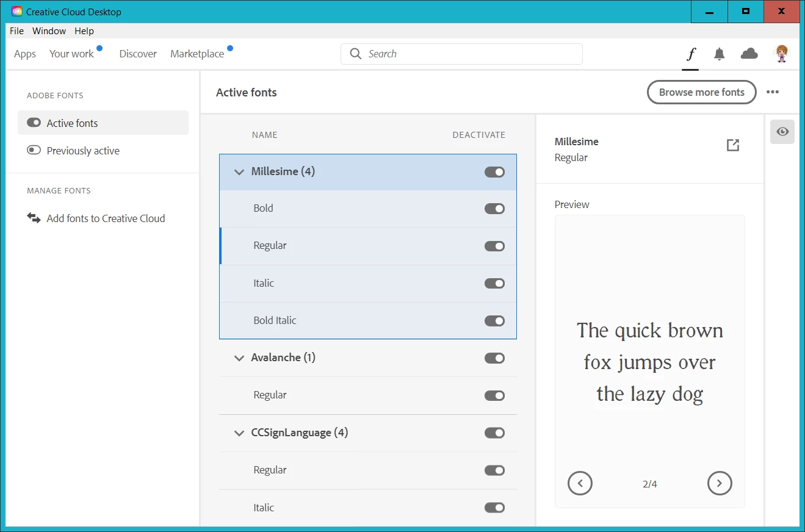This screenshot has width=805, height=532.
Task: Select the Avalanche (1) family name
Action: click(x=283, y=358)
